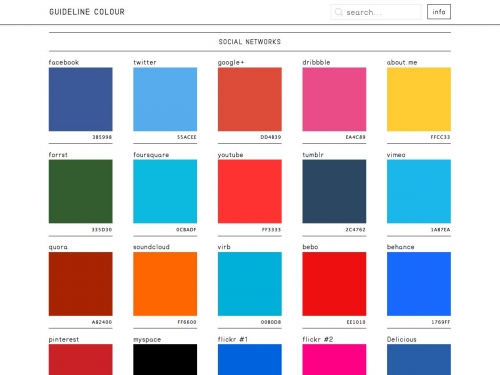Click the twitter hex code 55ACEE
Viewport: 500px width, 375px height.
tap(187, 137)
